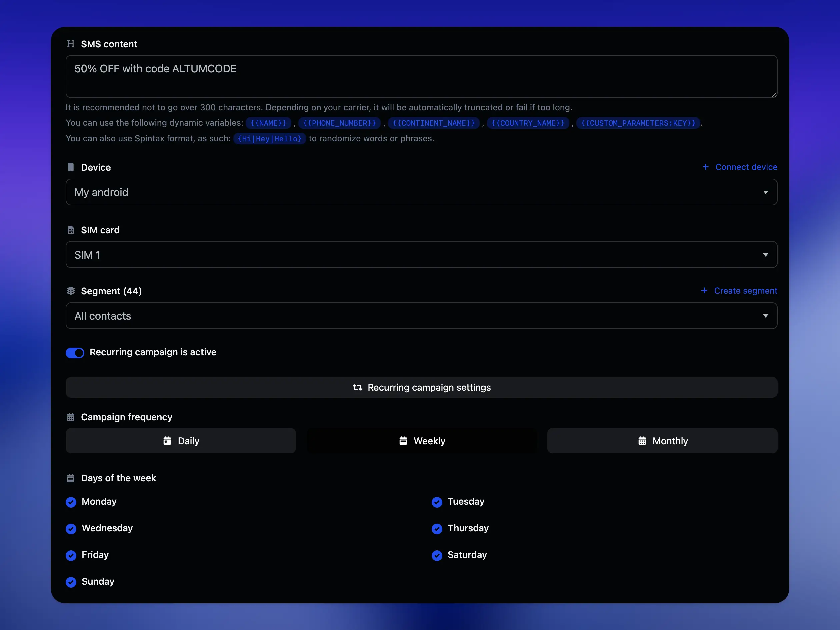Click the Sunday label text

(98, 581)
